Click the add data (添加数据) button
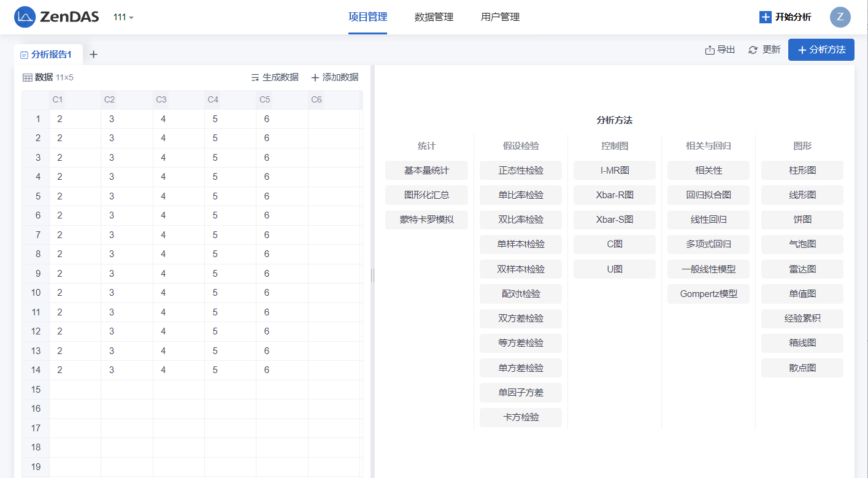 click(334, 77)
